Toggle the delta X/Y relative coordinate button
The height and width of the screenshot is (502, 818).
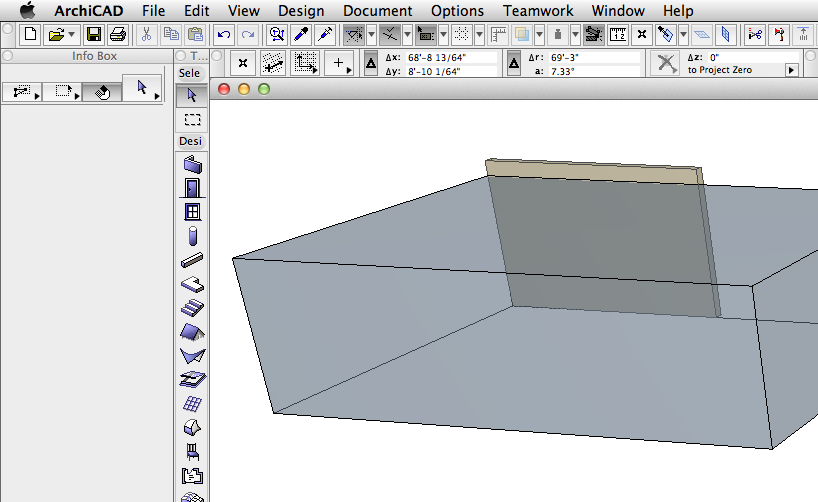tap(371, 65)
